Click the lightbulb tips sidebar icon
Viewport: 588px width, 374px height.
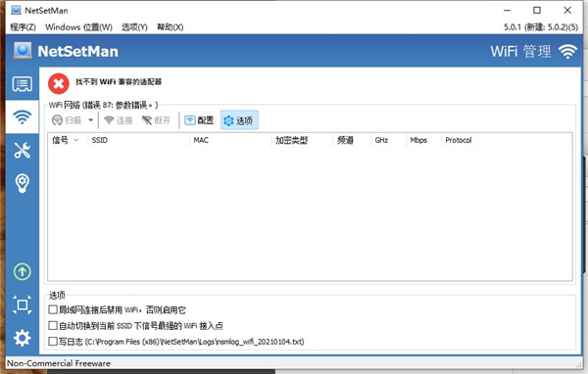pos(23,183)
